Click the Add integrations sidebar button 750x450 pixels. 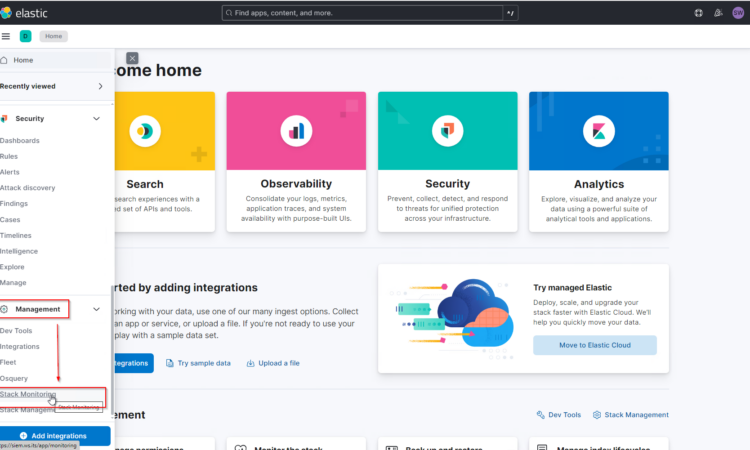coord(55,436)
